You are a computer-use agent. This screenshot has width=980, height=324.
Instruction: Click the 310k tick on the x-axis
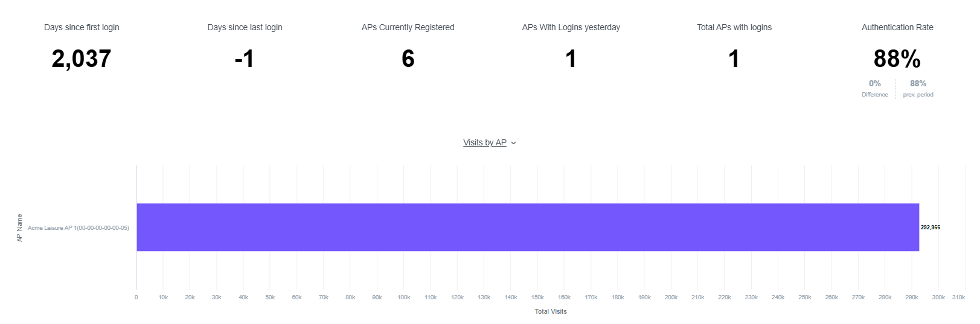(x=958, y=297)
